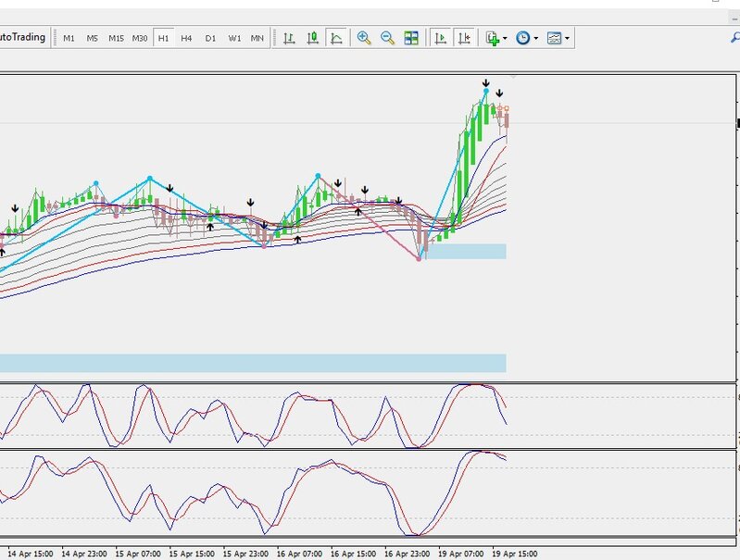The width and height of the screenshot is (740, 560).
Task: Switch chart to candlesticks mode
Action: click(x=313, y=38)
